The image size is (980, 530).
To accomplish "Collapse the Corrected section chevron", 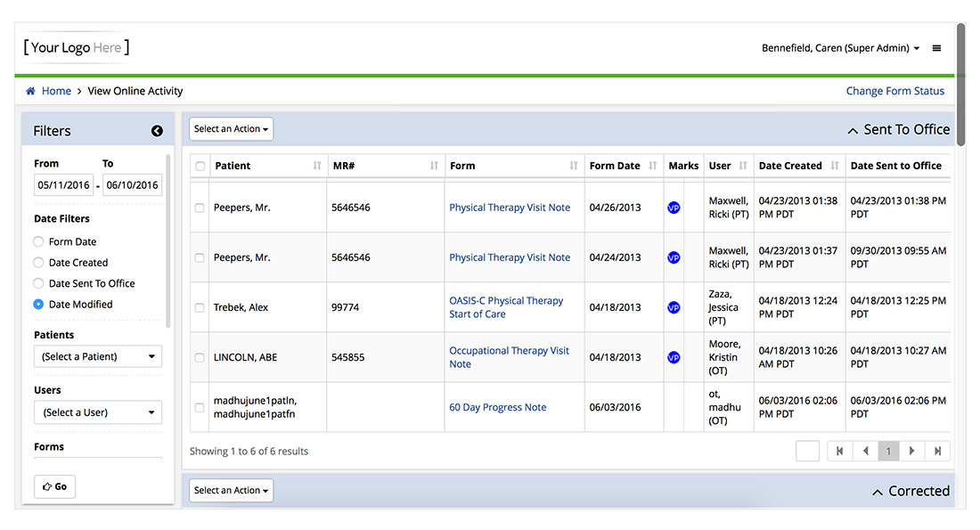I will point(878,492).
